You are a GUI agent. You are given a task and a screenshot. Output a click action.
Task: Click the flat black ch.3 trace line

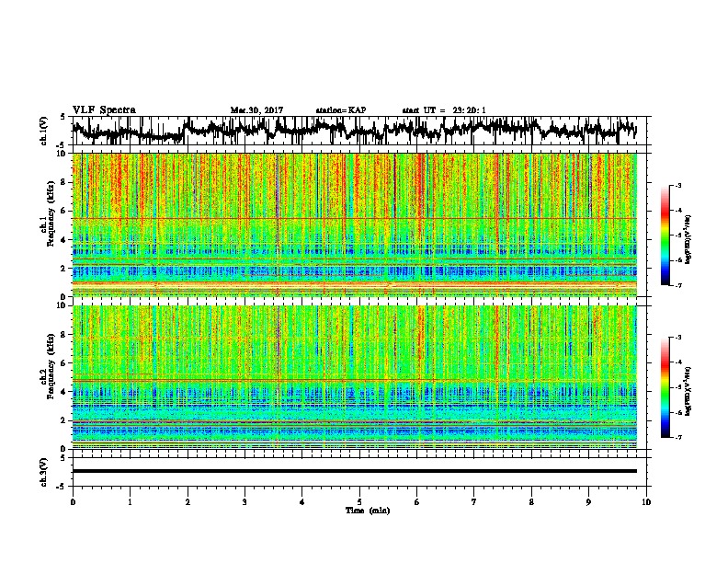coord(354,471)
